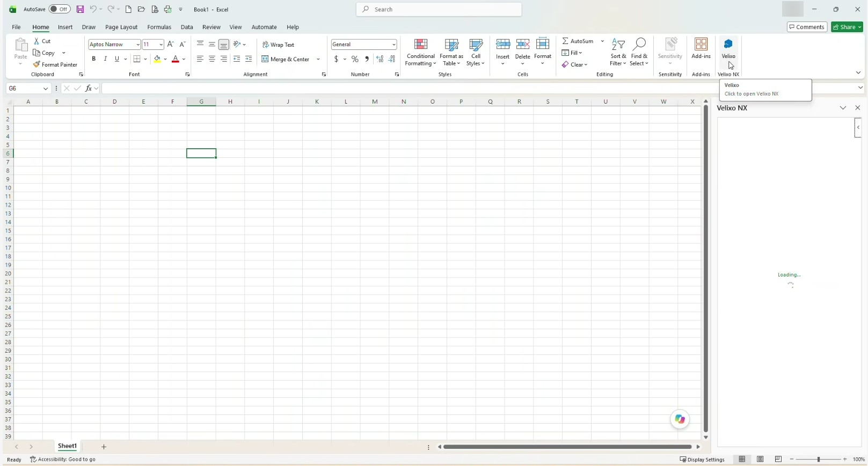This screenshot has width=868, height=466.
Task: Open the font name dropdown
Action: click(x=138, y=45)
